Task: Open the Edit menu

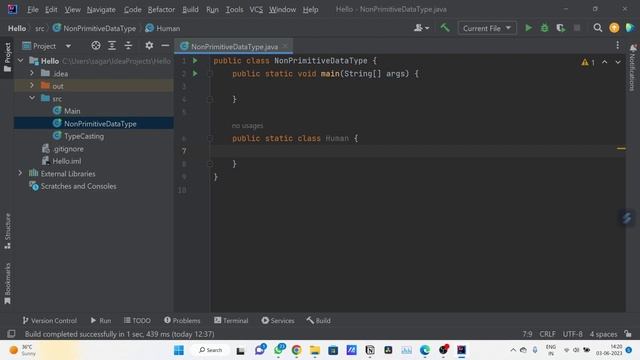Action: [51, 9]
